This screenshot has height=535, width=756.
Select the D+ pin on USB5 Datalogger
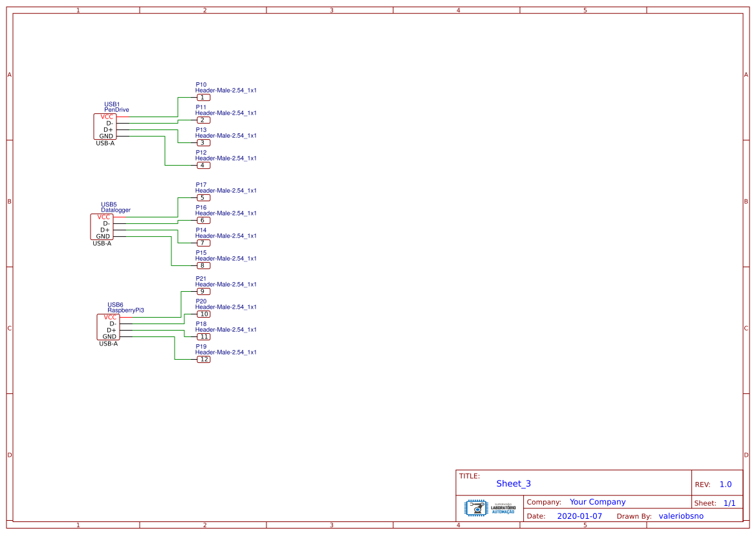point(105,230)
